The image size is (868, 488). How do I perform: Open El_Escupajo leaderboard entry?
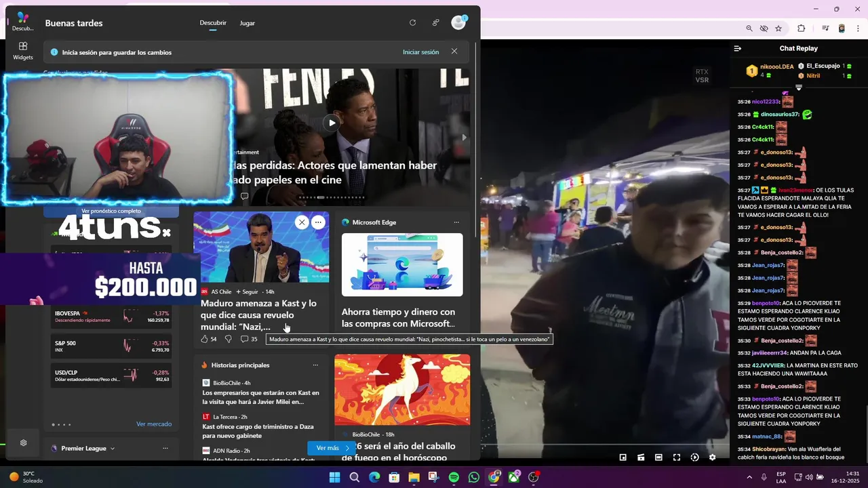pos(825,66)
